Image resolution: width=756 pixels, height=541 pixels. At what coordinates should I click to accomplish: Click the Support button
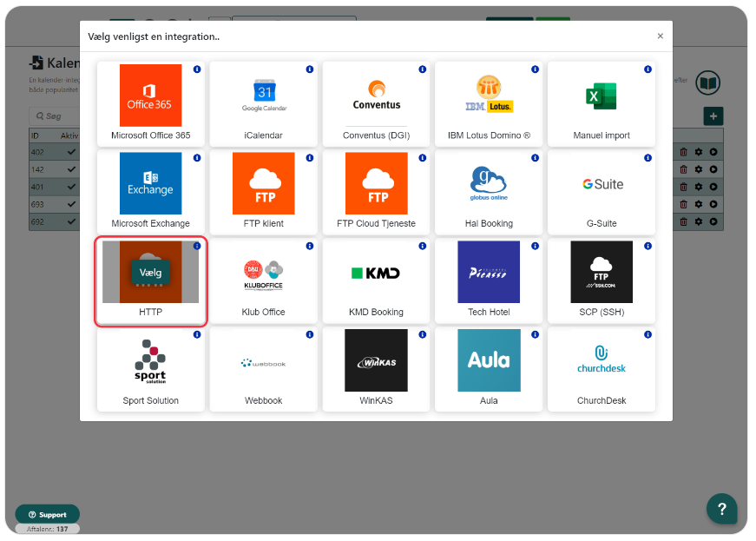(47, 514)
